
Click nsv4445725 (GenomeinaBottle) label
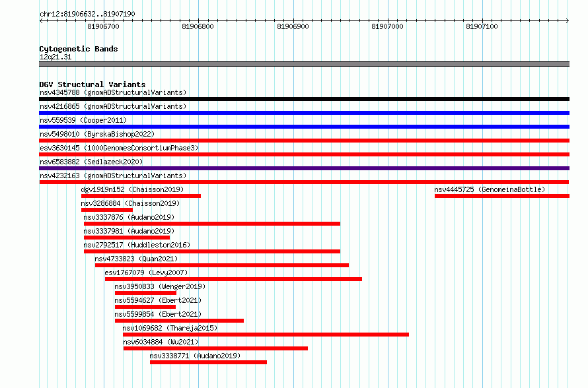[490, 189]
